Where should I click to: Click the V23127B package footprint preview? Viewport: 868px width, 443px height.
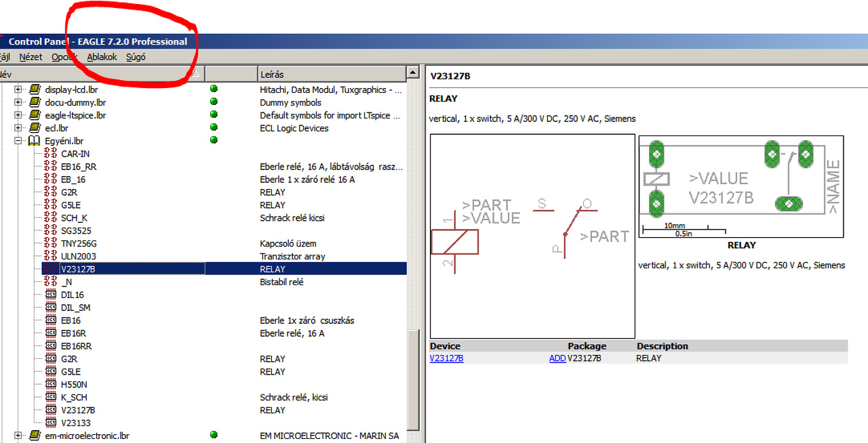[x=741, y=187]
